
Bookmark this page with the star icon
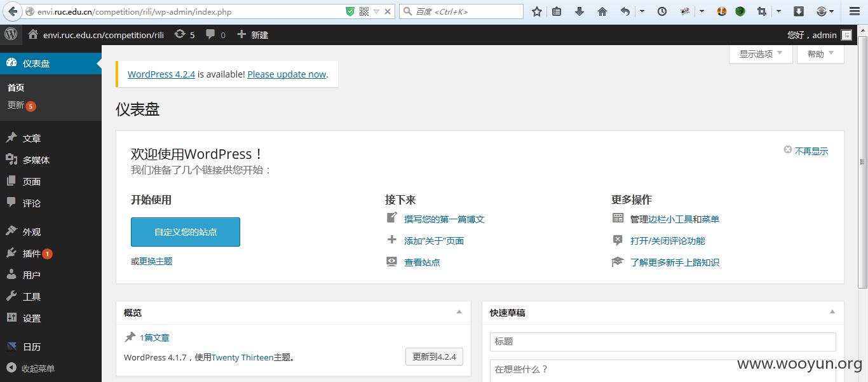click(x=537, y=11)
